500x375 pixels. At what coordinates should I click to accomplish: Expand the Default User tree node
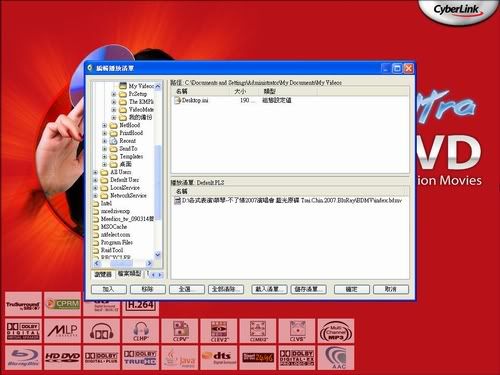tap(95, 180)
